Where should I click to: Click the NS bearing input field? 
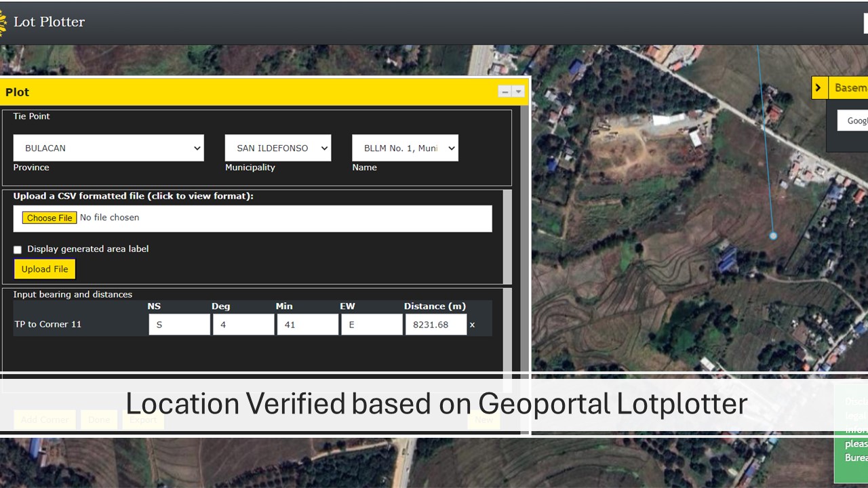click(179, 325)
